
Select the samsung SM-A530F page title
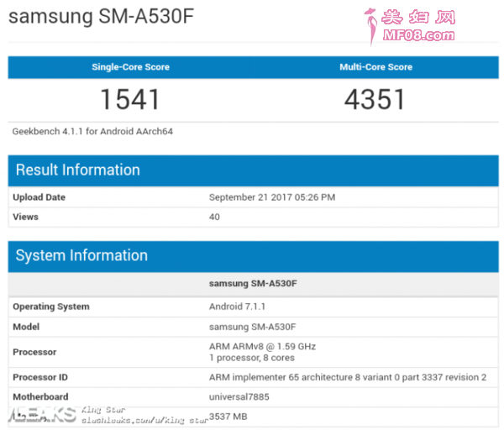(x=102, y=16)
